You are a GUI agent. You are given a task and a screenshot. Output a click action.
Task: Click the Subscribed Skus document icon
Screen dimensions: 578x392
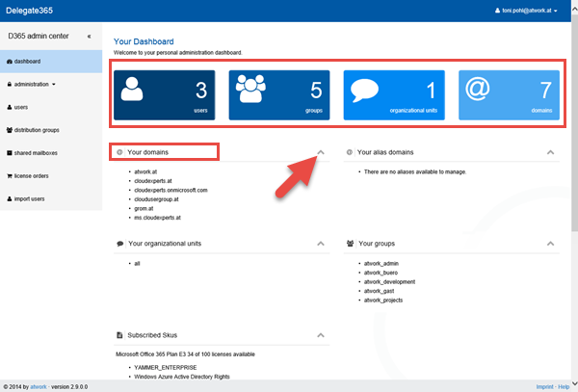(x=119, y=335)
